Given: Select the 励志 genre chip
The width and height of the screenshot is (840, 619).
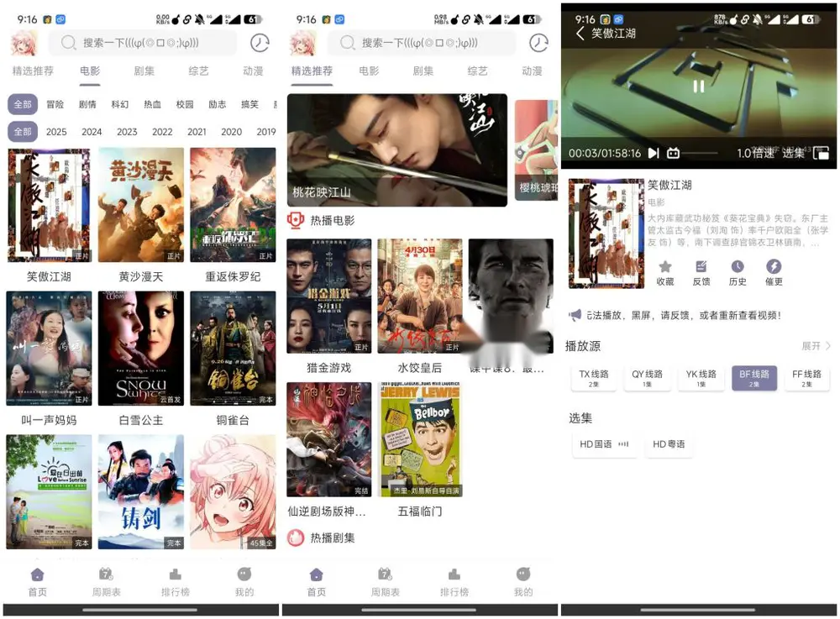Looking at the screenshot, I should point(217,104).
